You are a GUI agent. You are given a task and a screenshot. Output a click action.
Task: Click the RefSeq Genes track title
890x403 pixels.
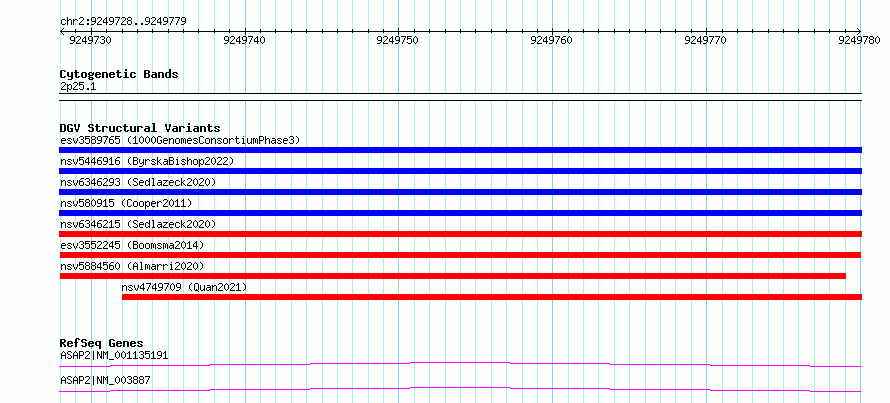click(x=102, y=343)
